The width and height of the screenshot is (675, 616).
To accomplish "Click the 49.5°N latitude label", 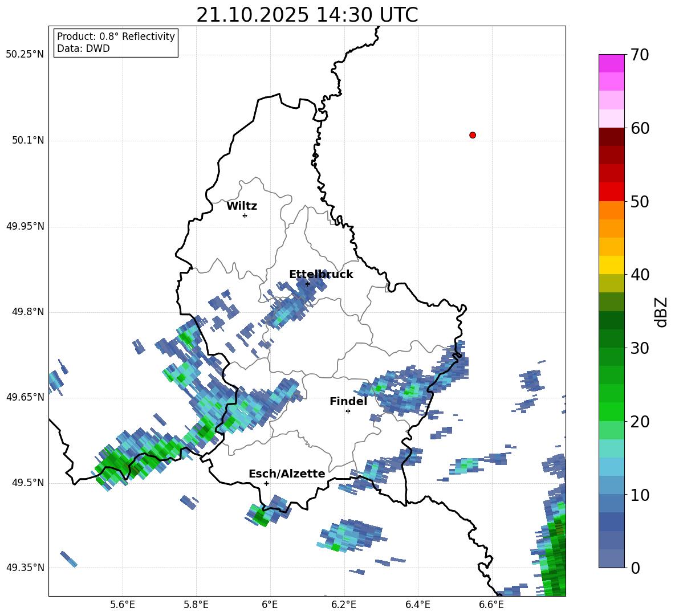I will (27, 482).
